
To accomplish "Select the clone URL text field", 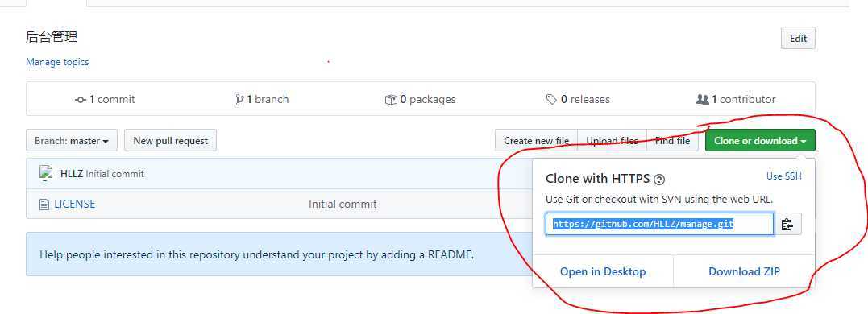I will [x=659, y=224].
